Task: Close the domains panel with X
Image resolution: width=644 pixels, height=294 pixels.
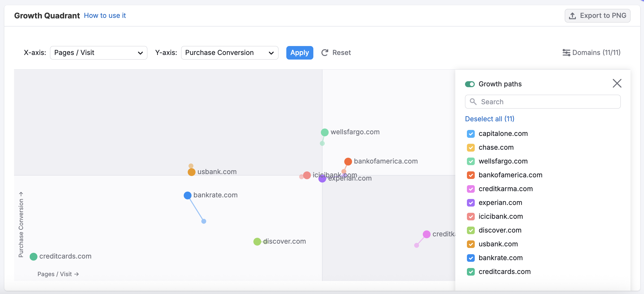Action: (x=617, y=83)
